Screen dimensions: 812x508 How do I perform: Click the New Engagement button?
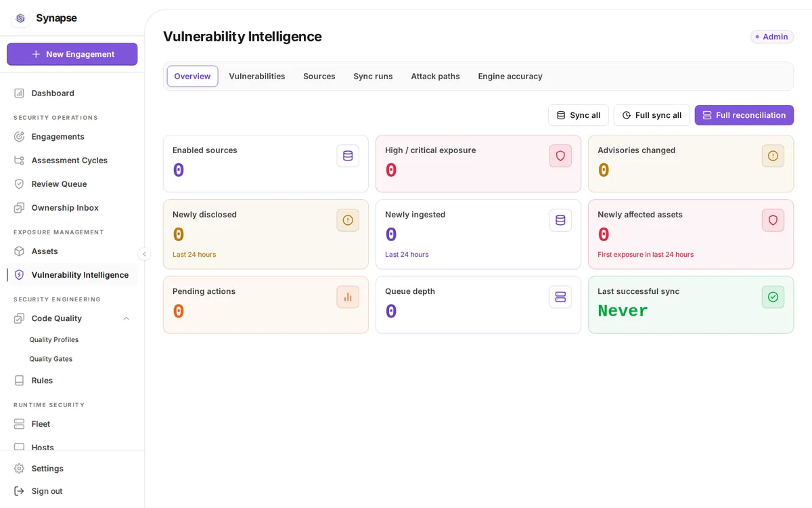(72, 54)
